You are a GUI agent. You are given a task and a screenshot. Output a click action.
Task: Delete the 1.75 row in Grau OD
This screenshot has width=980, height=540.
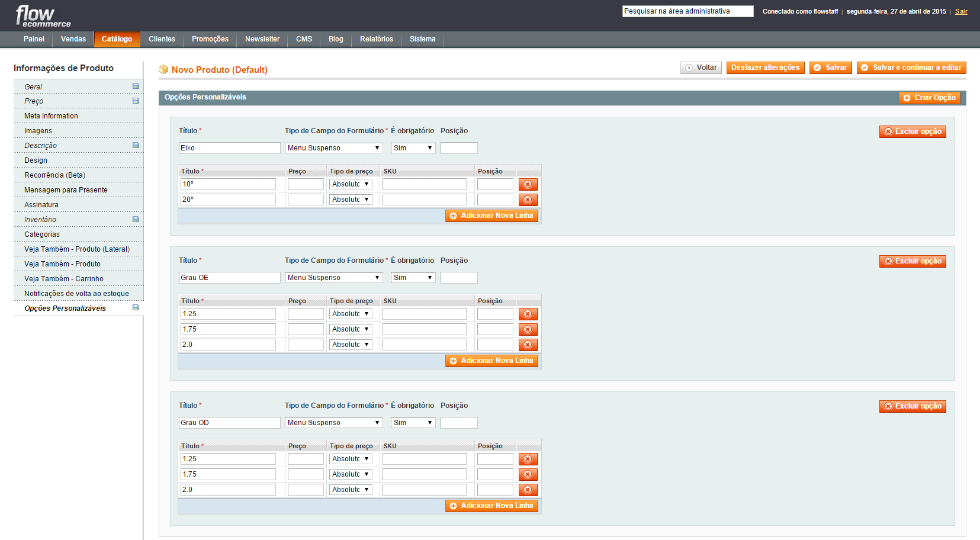point(528,474)
